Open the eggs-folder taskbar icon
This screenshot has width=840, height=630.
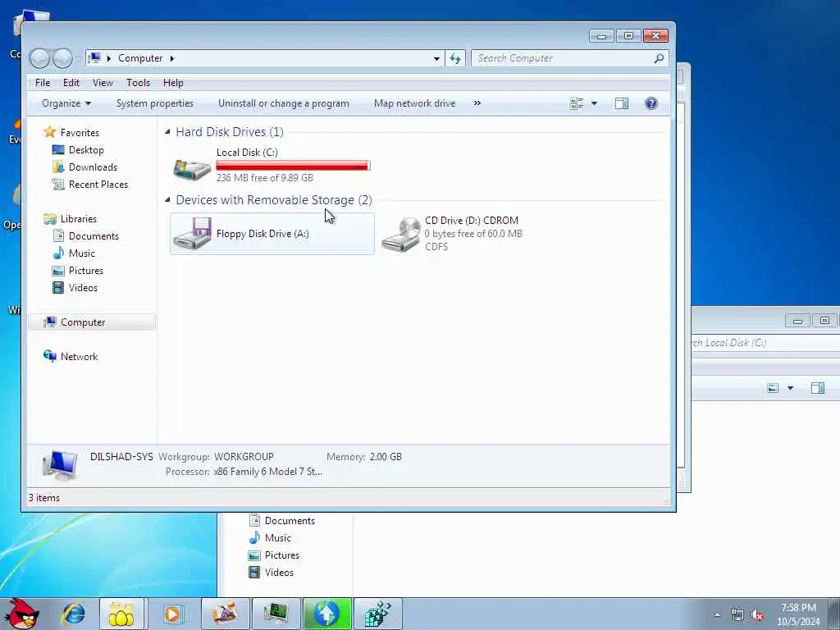tap(121, 614)
